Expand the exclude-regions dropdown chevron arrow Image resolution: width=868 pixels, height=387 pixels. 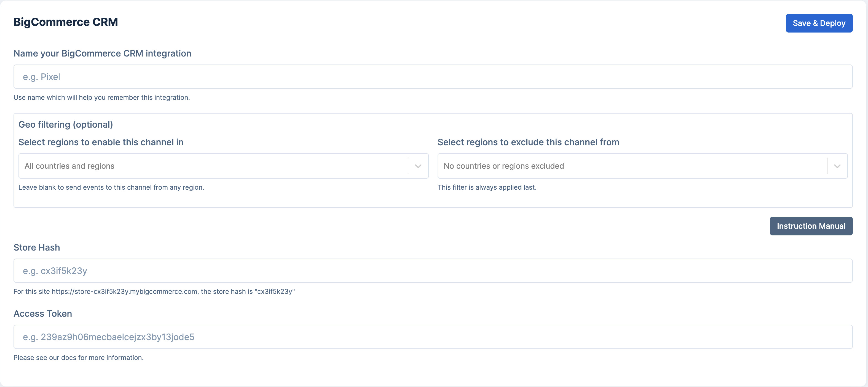837,166
